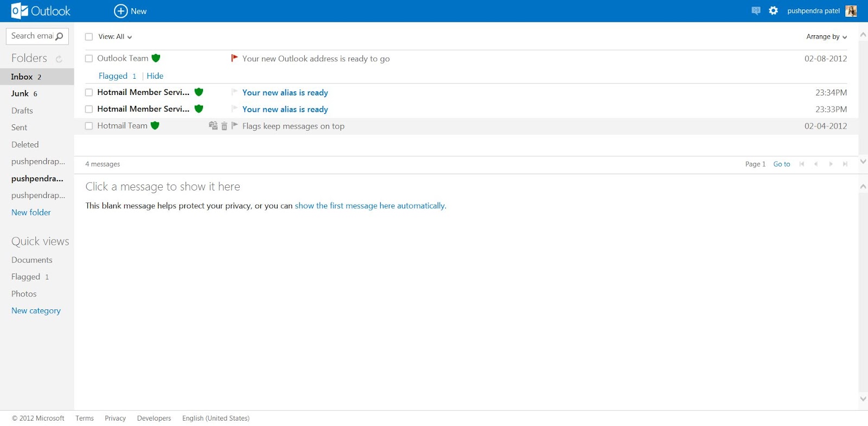This screenshot has height=426, width=868.
Task: Open the Flagged quick view in sidebar
Action: (x=30, y=277)
